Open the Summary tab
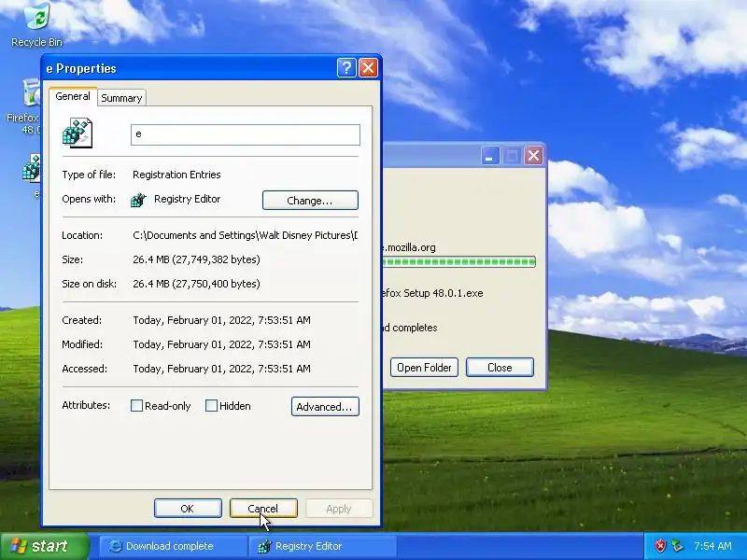 (121, 98)
